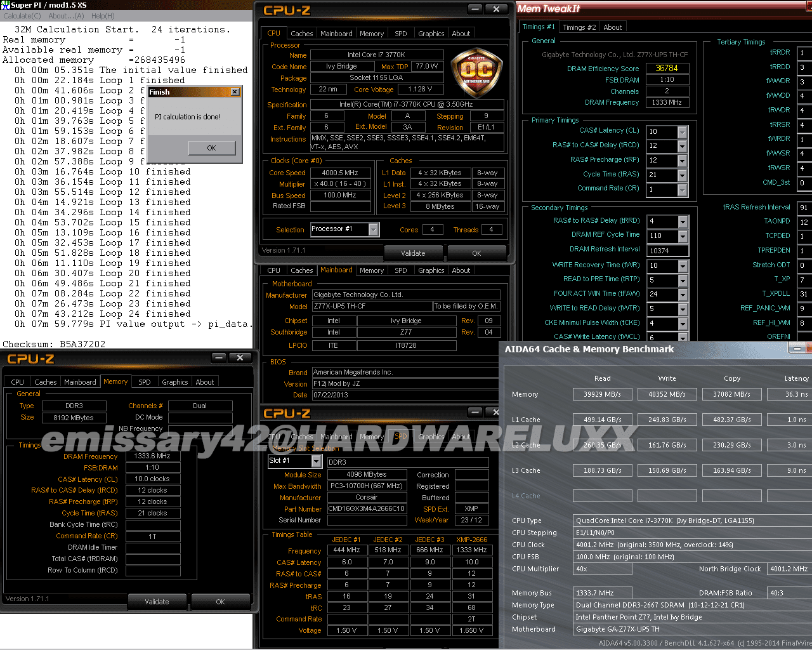Click the Checksum: B5A37202 line in Super PI
The height and width of the screenshot is (650, 812).
pos(54,344)
